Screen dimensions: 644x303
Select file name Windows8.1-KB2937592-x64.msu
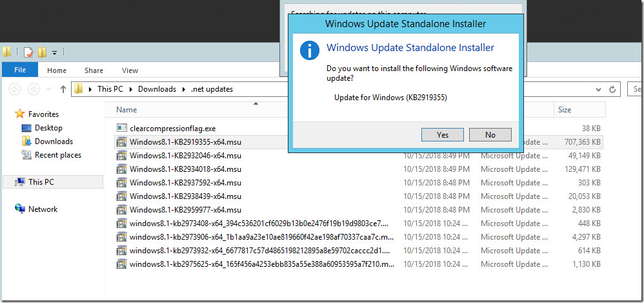185,183
